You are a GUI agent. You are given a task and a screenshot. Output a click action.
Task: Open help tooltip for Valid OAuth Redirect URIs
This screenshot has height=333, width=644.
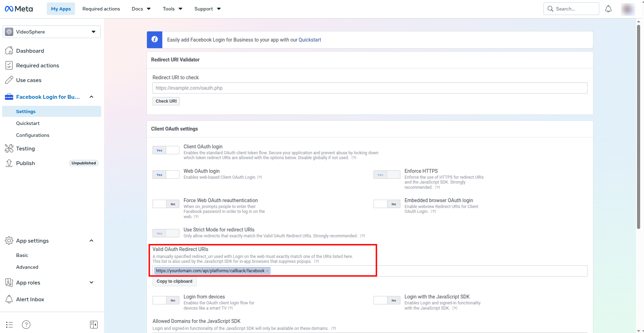317,261
